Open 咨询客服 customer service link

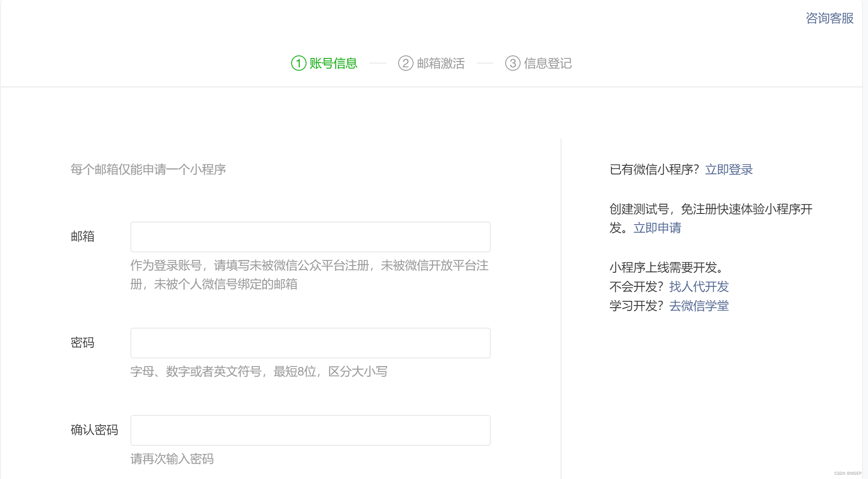point(829,18)
